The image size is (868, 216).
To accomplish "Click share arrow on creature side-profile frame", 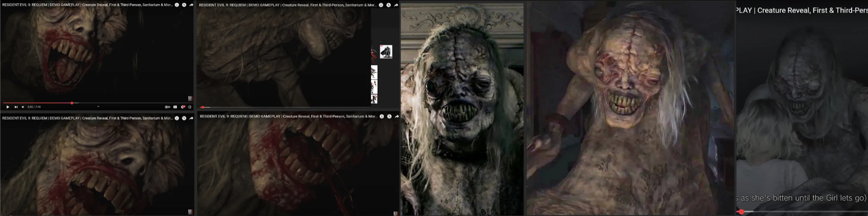I will tap(396, 5).
